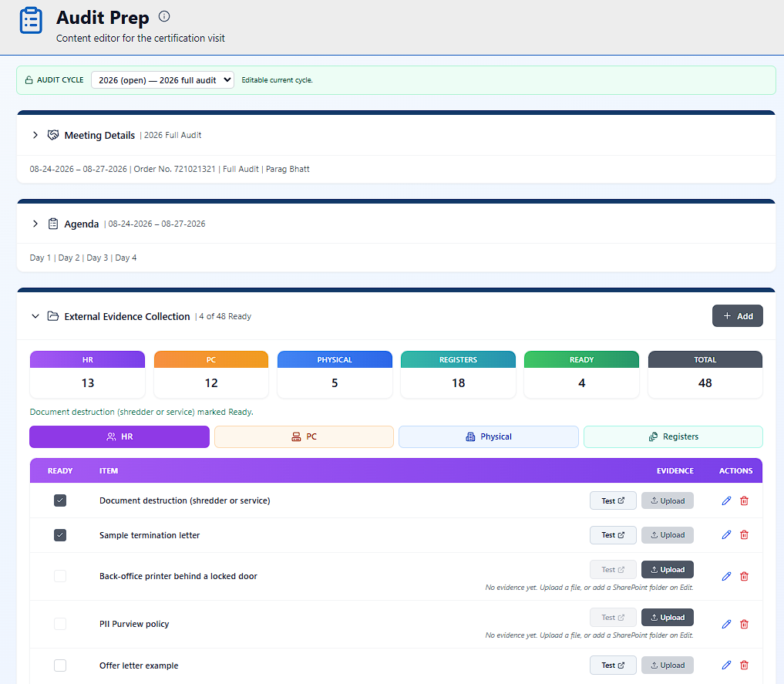Click the 'Editable current cycle.' note

coord(277,80)
